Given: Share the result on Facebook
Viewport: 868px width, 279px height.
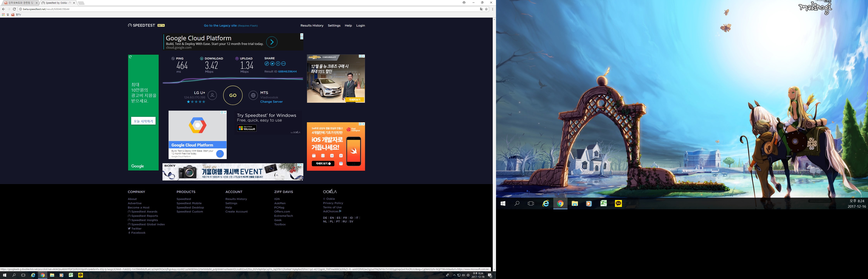Looking at the screenshot, I should (x=278, y=64).
